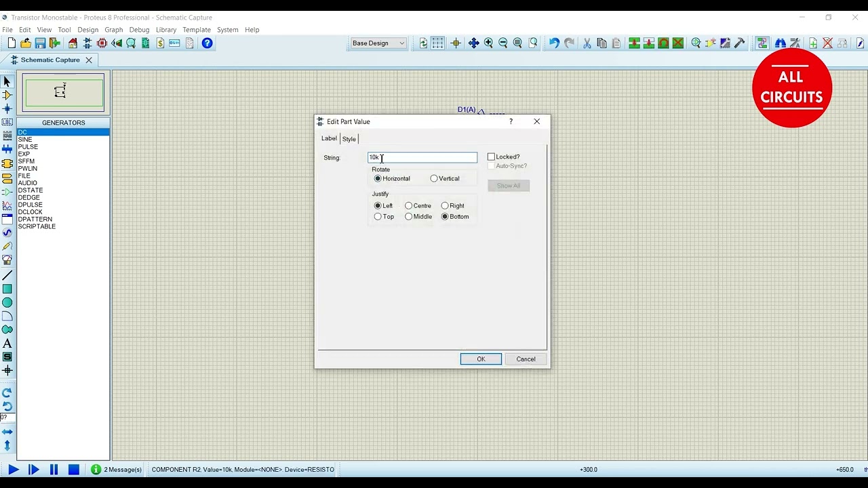This screenshot has height=488, width=868.
Task: Click the Rotate Clockwise icon
Action: click(7, 393)
